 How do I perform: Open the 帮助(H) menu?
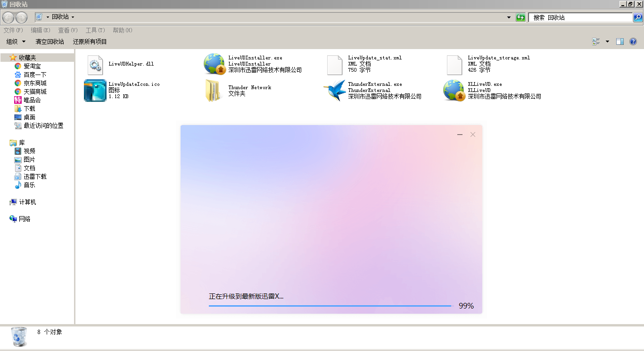(123, 30)
